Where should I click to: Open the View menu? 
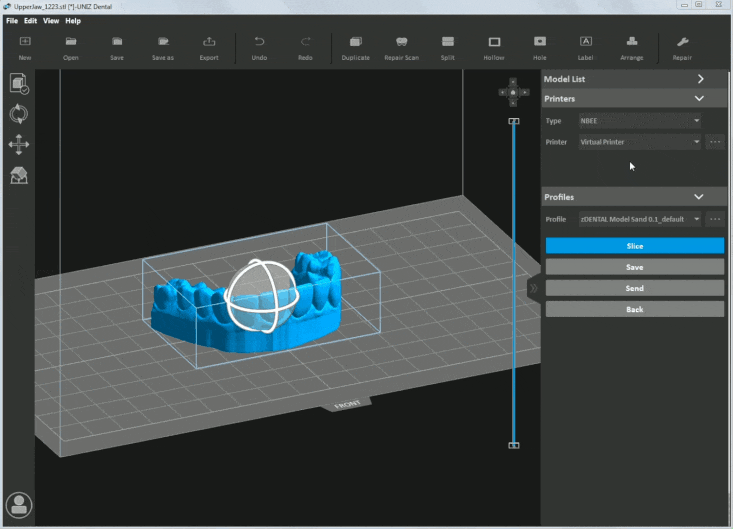51,21
